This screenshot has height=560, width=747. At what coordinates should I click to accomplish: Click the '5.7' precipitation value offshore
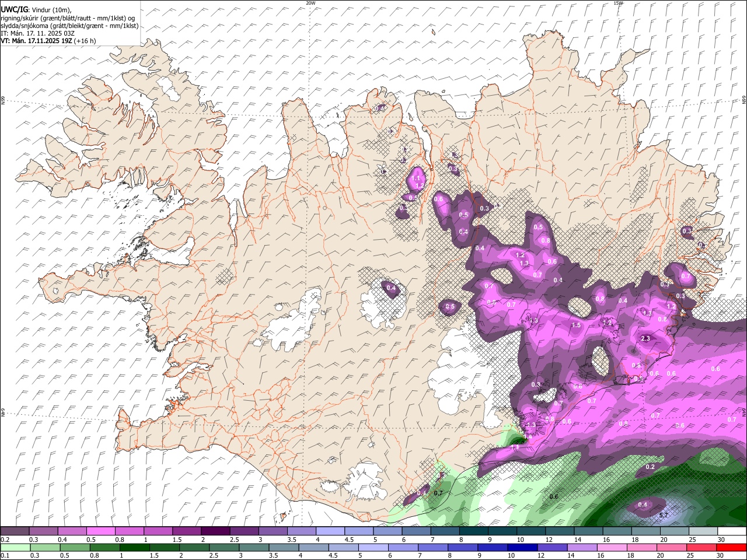pos(664,516)
